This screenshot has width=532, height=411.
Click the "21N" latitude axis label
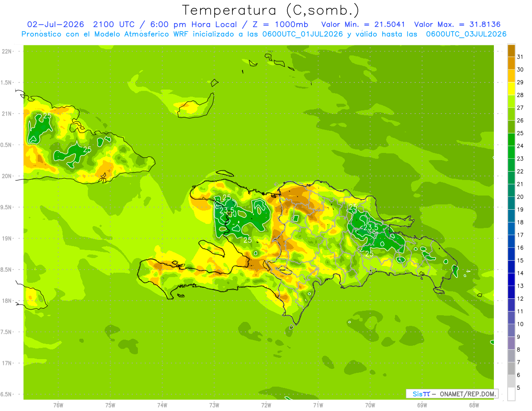pyautogui.click(x=7, y=114)
